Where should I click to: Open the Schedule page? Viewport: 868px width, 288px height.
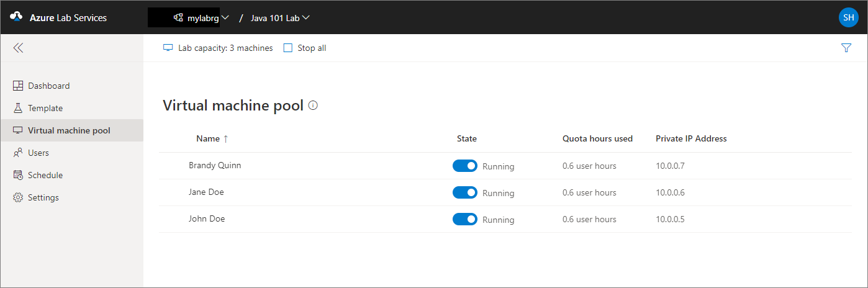45,175
